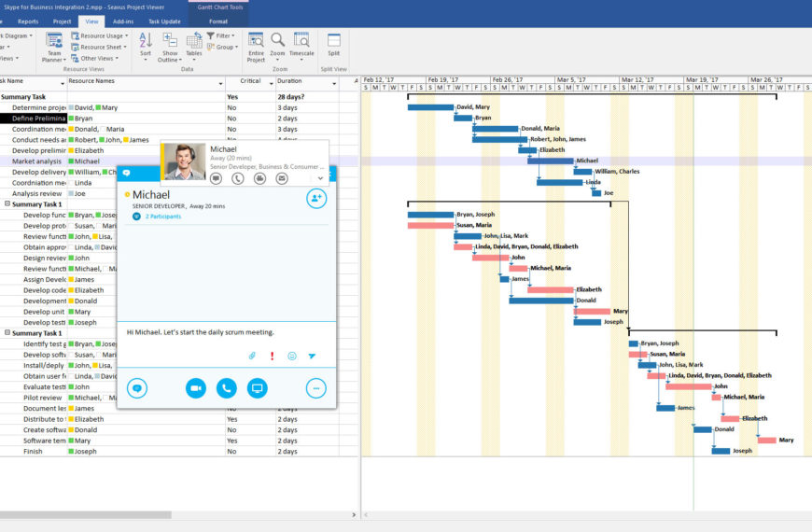The image size is (812, 532).
Task: Click the Group icon
Action: (x=211, y=48)
